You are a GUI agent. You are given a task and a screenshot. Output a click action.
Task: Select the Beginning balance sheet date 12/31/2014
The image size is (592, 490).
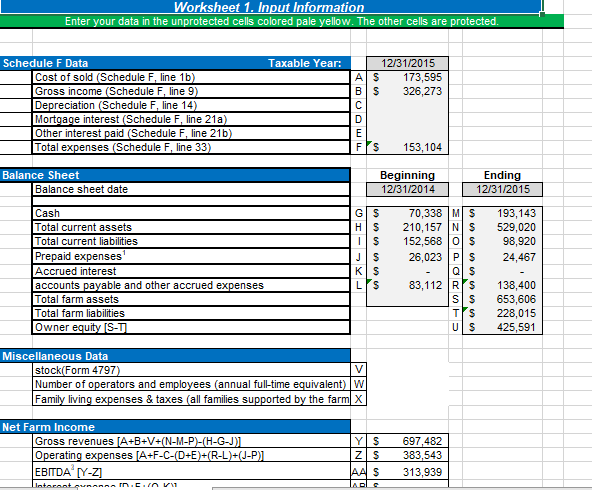pos(407,189)
